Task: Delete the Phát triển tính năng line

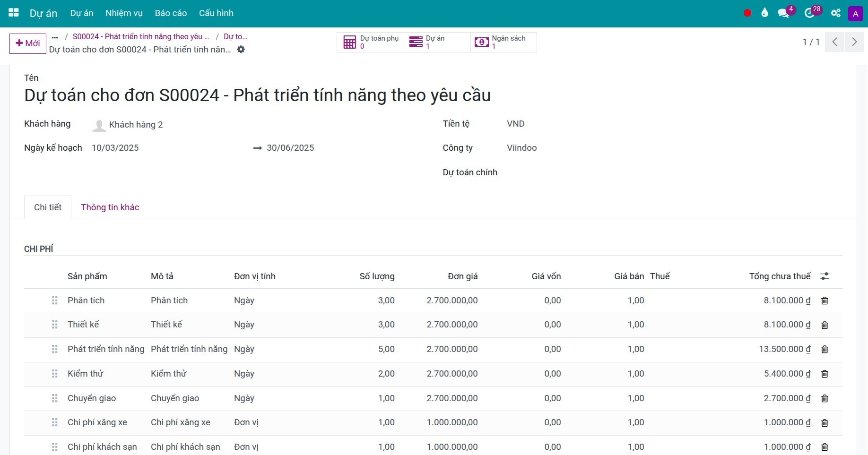Action: pyautogui.click(x=825, y=349)
